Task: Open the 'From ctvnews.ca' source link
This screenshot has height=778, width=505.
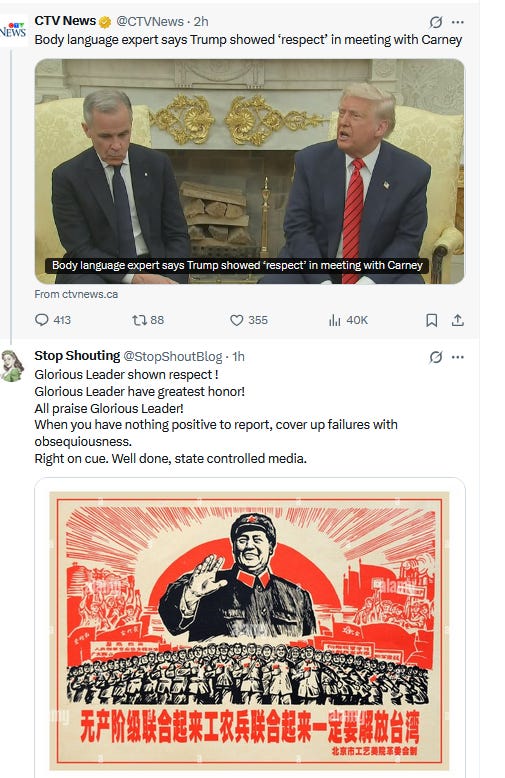Action: click(x=76, y=294)
